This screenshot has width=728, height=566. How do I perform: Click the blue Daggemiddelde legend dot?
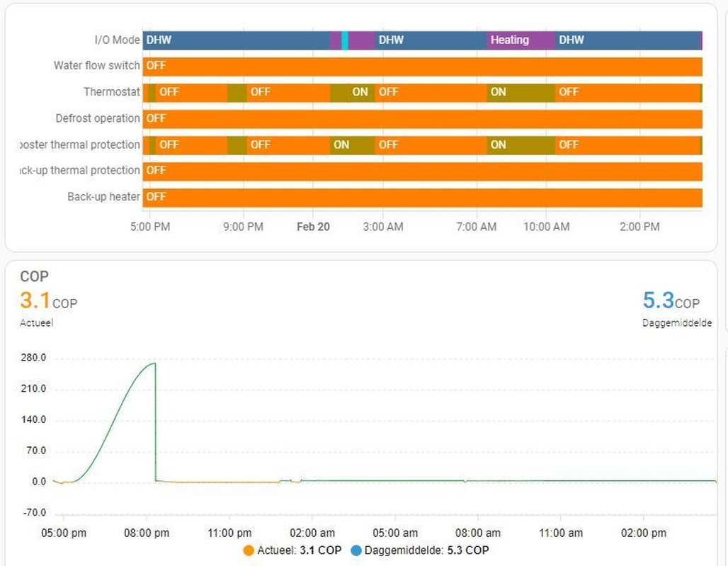point(356,550)
